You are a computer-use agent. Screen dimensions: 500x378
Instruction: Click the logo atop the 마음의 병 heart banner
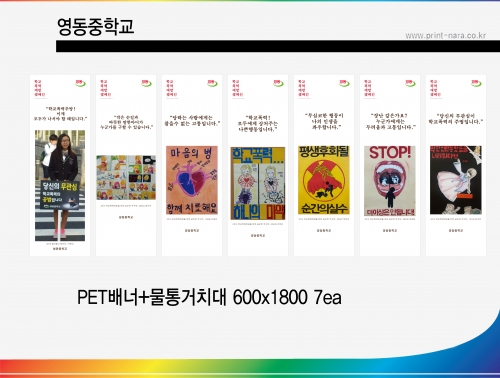pos(212,83)
